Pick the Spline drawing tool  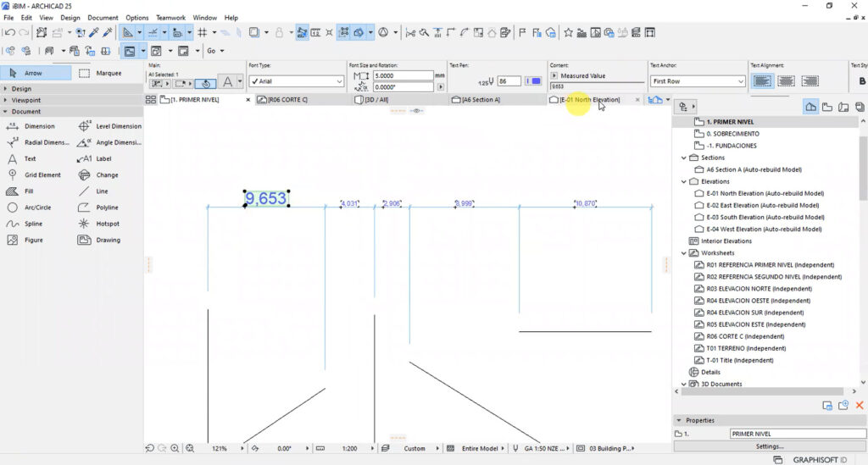[32, 224]
